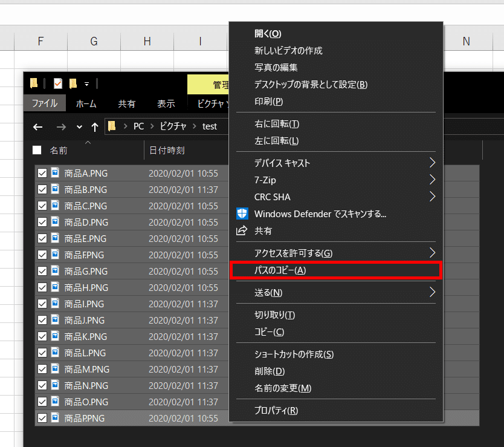
Task: Select Excel column N header
Action: pos(466,41)
